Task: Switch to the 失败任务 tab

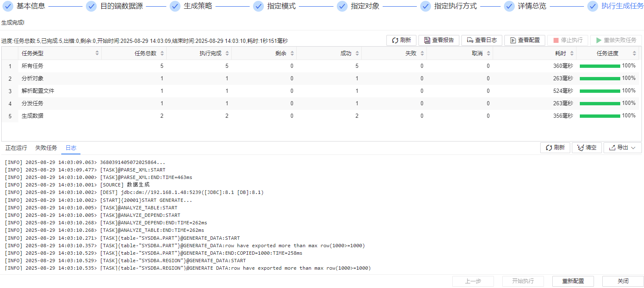Action: pyautogui.click(x=46, y=148)
